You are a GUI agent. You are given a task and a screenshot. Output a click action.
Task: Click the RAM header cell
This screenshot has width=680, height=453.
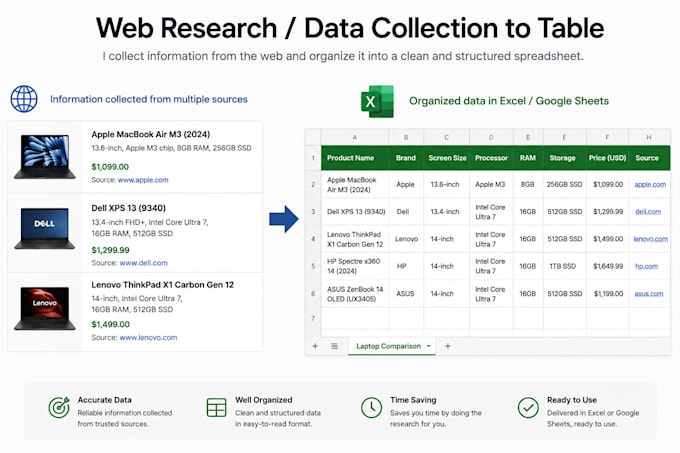tap(528, 158)
